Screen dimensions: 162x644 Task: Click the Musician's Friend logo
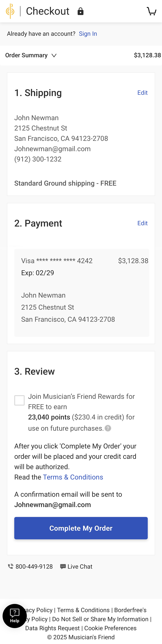click(10, 11)
